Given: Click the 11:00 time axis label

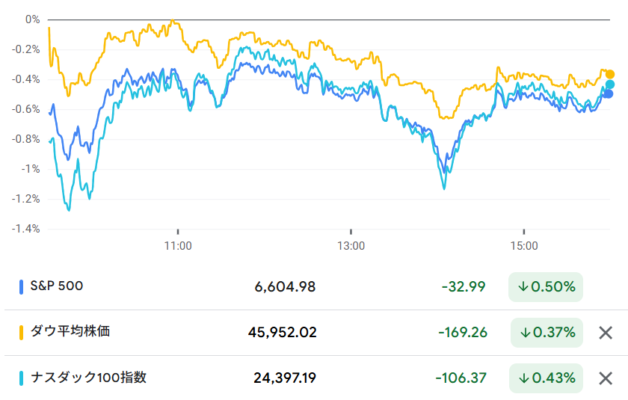Looking at the screenshot, I should [x=178, y=244].
